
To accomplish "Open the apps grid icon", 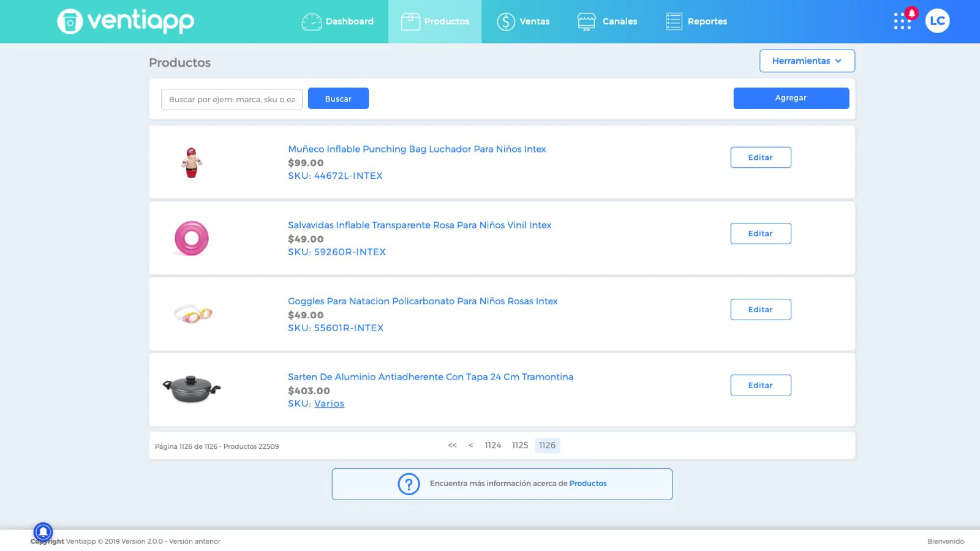I will click(x=902, y=21).
